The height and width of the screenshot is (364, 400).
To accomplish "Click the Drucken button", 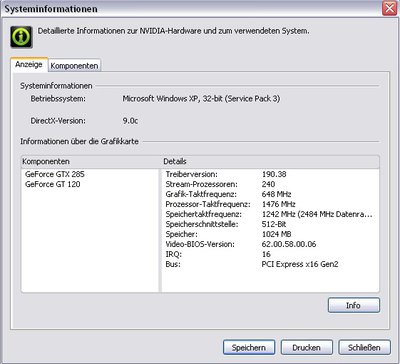I will click(307, 348).
